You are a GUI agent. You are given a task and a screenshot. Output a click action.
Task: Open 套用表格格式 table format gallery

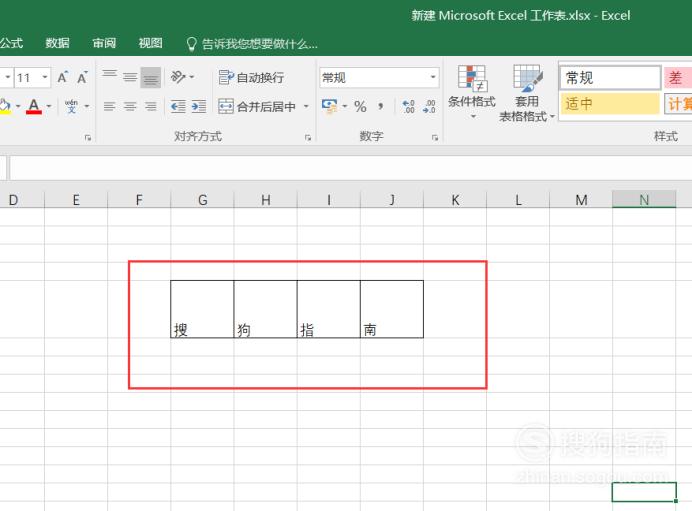coord(527,93)
